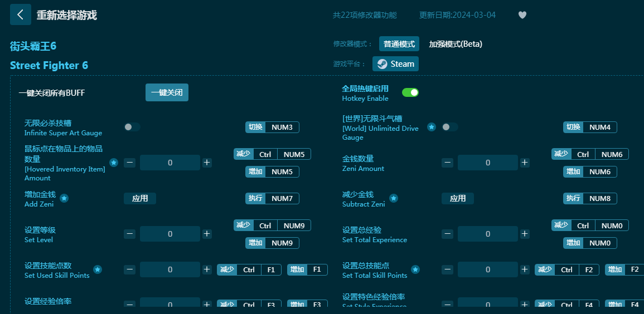Edit 减少 Ctrl F1 hotkey binding

pyautogui.click(x=249, y=269)
